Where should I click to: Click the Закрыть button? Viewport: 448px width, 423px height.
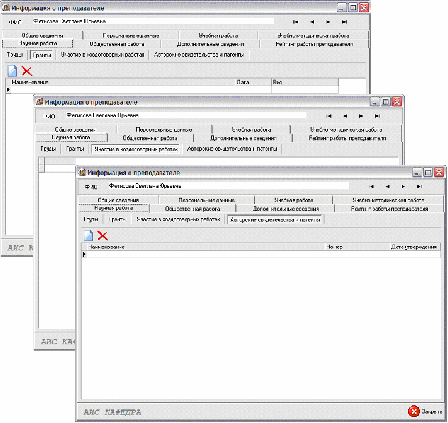pos(425,412)
